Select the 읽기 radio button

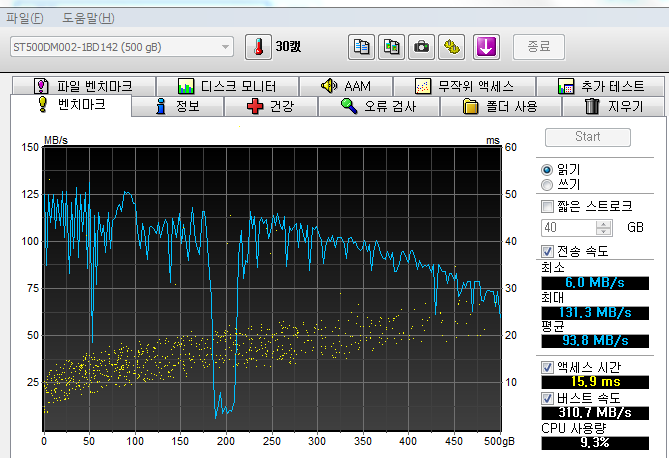click(x=546, y=169)
